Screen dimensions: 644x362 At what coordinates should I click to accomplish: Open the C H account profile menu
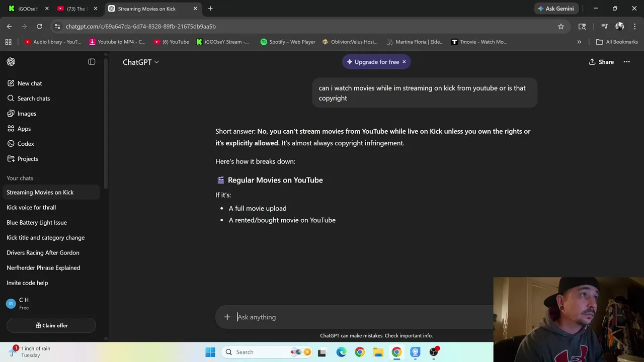50,304
